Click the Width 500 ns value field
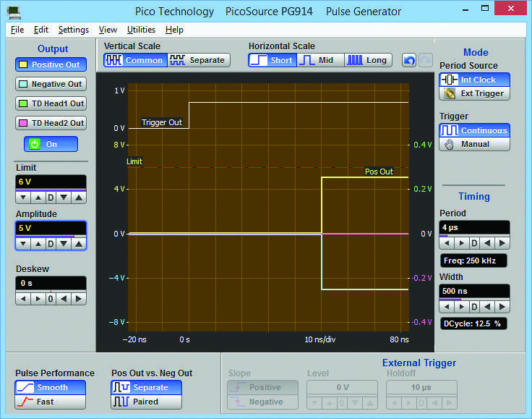Screen dimensions: 532x419 click(x=474, y=291)
